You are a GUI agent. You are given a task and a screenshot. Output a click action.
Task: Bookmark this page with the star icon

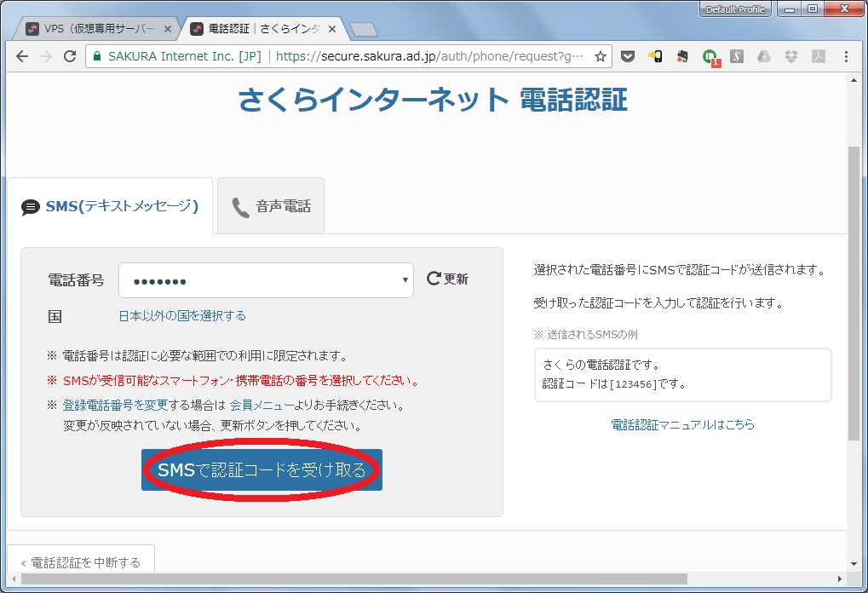click(600, 56)
